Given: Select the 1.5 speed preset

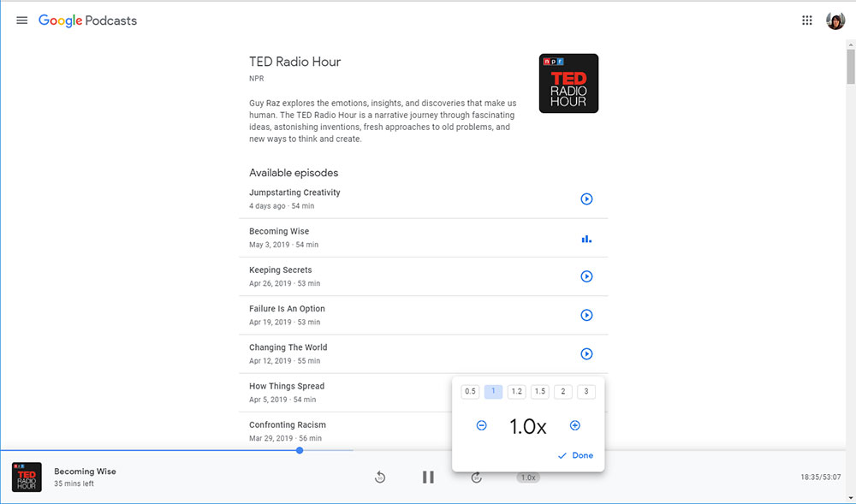Looking at the screenshot, I should [x=540, y=392].
